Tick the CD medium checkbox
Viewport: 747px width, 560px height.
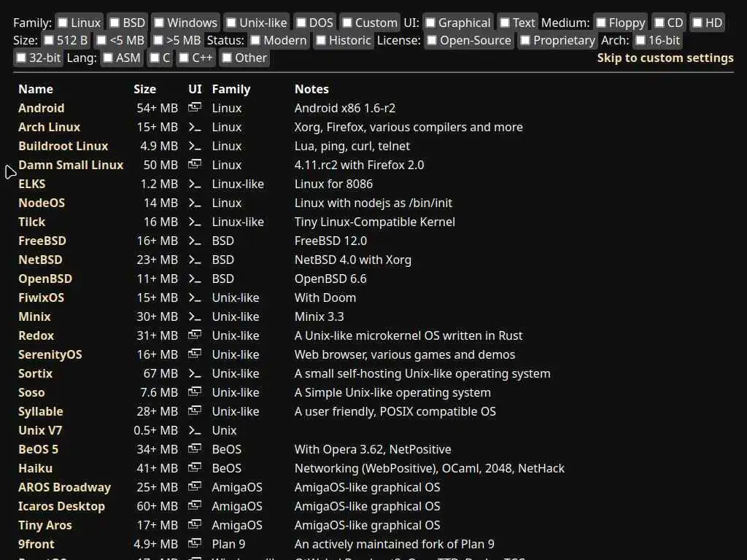(659, 23)
